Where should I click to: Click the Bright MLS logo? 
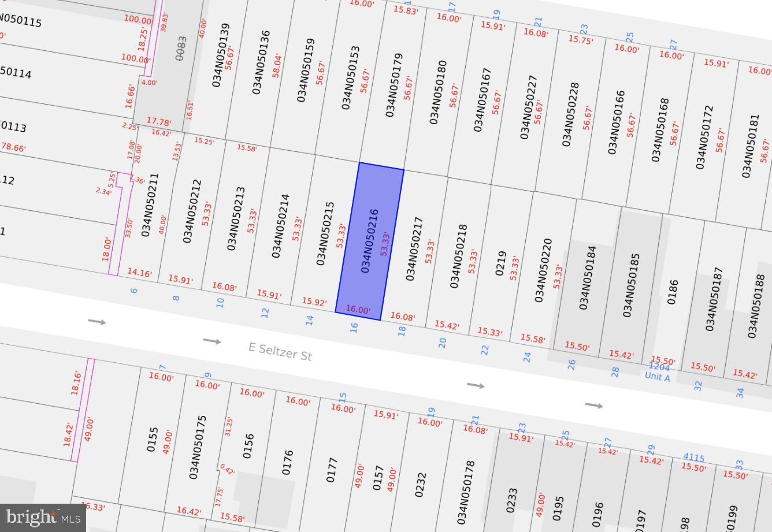(x=43, y=517)
